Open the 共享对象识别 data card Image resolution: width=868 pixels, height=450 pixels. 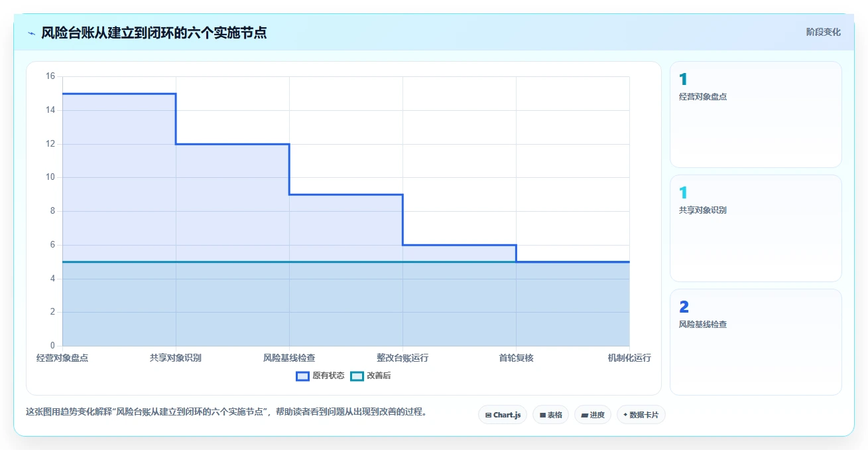(x=755, y=228)
